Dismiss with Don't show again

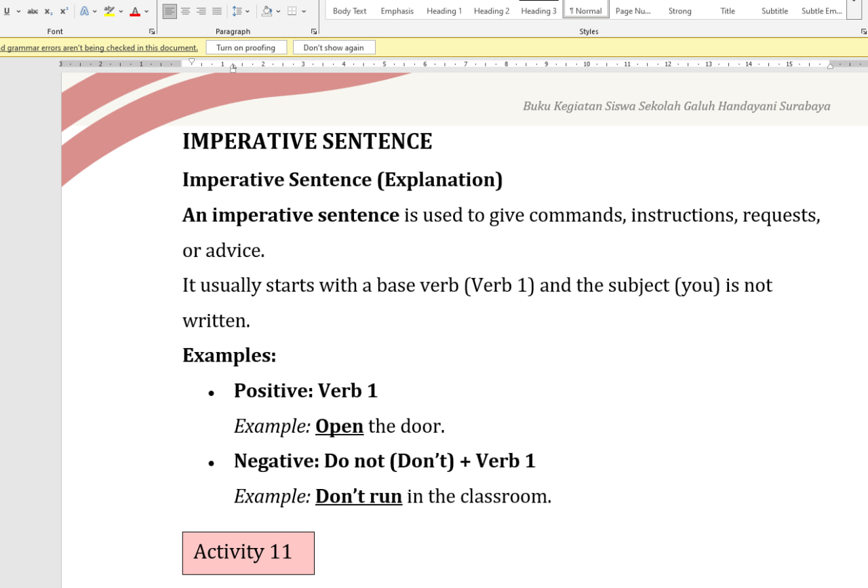[334, 47]
